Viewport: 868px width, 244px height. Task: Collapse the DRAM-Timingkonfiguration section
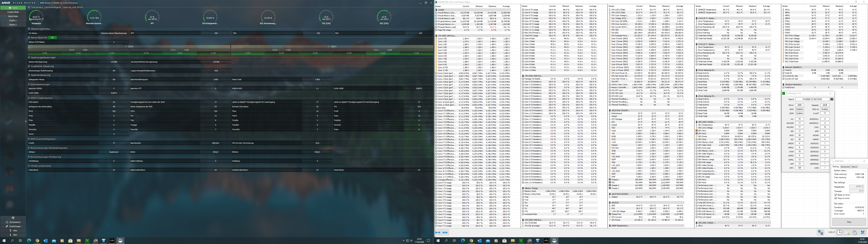(x=29, y=98)
